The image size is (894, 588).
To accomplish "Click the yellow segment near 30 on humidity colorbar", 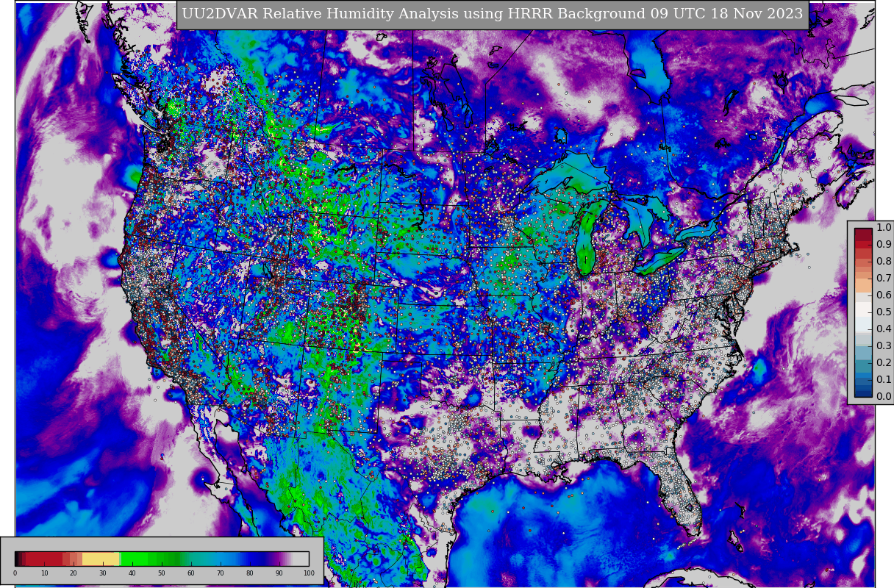I will (101, 559).
